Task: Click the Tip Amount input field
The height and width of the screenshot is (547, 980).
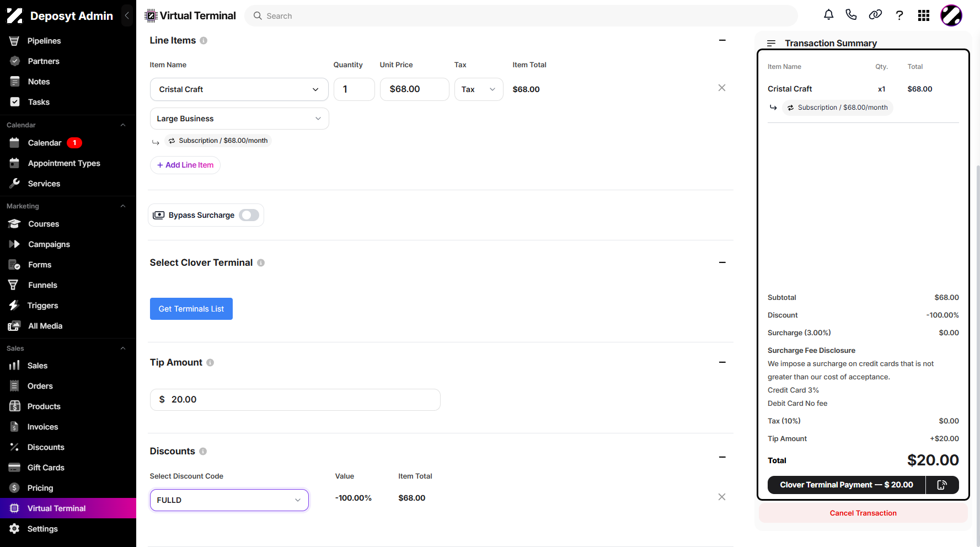Action: tap(295, 400)
